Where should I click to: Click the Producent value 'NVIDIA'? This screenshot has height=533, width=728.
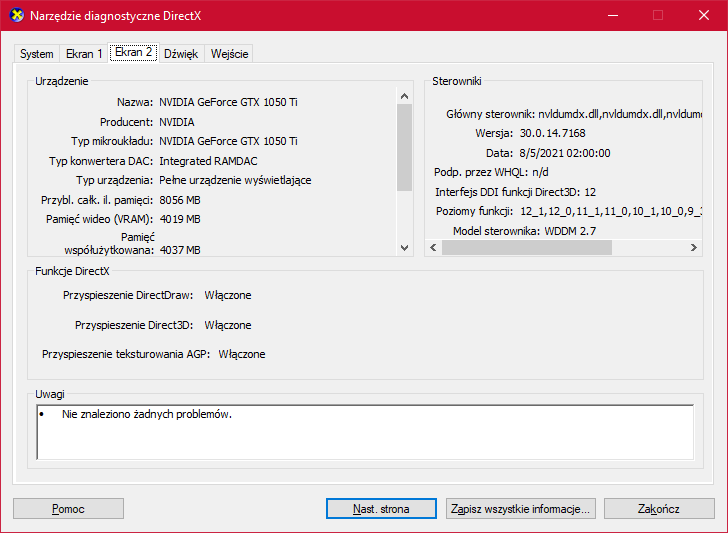[x=177, y=122]
